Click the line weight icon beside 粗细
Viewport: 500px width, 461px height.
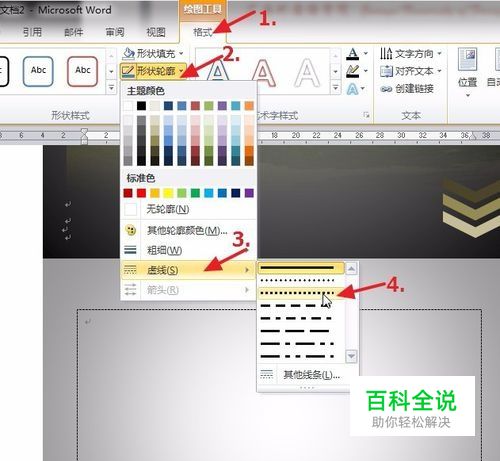(x=130, y=250)
